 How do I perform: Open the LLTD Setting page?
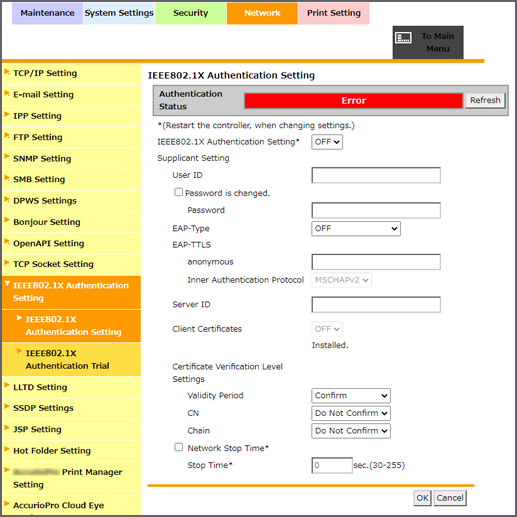[x=40, y=387]
